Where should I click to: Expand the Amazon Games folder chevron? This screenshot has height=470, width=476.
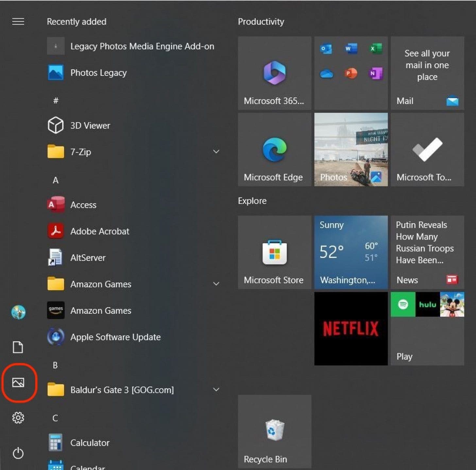216,284
